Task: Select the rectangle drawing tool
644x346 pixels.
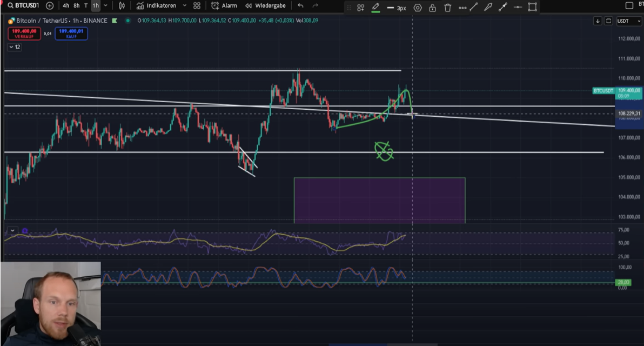Action: click(532, 7)
